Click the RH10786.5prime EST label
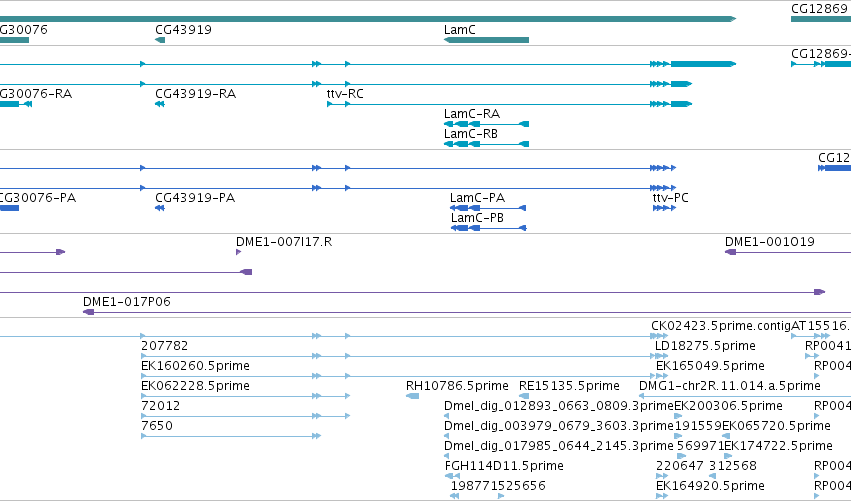The image size is (851, 501). [x=457, y=386]
